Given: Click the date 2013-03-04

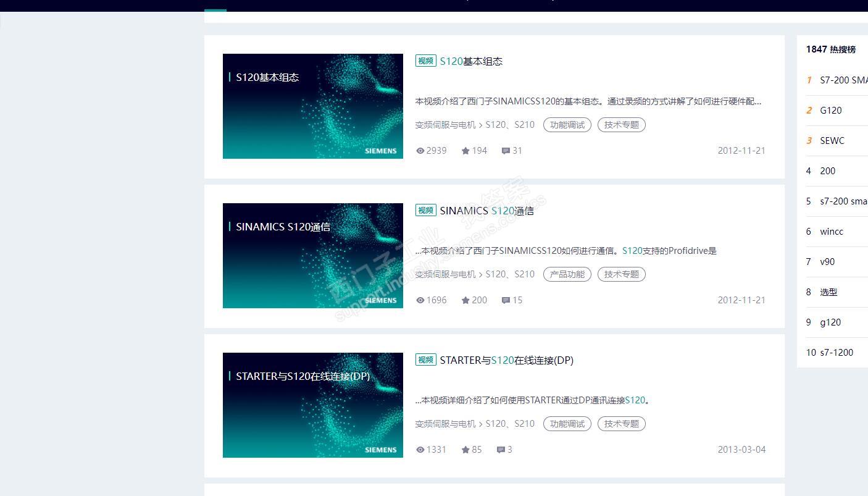Looking at the screenshot, I should point(741,450).
